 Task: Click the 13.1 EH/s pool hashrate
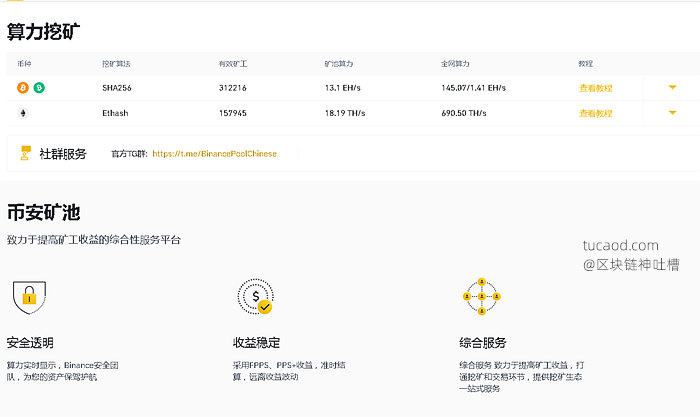point(342,88)
